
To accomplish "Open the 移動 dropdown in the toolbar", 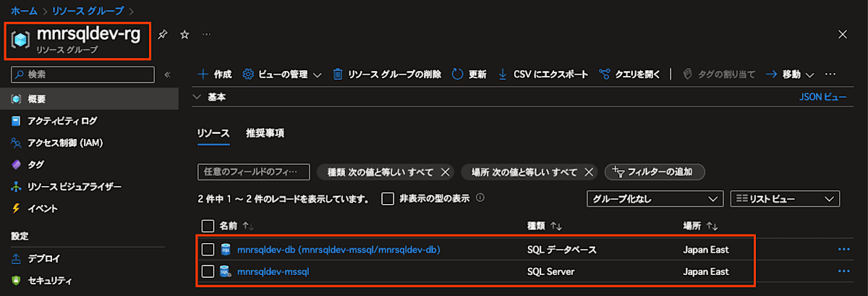I will [790, 75].
